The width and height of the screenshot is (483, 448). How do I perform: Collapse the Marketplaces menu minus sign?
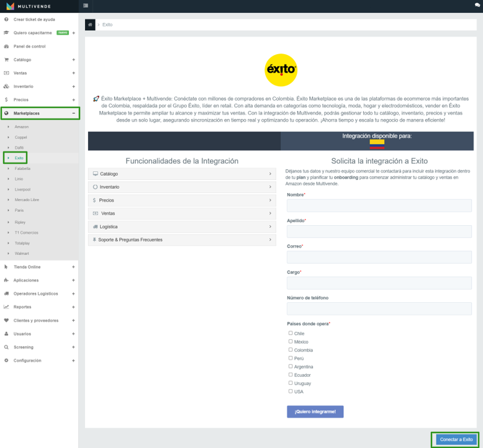[x=74, y=114]
